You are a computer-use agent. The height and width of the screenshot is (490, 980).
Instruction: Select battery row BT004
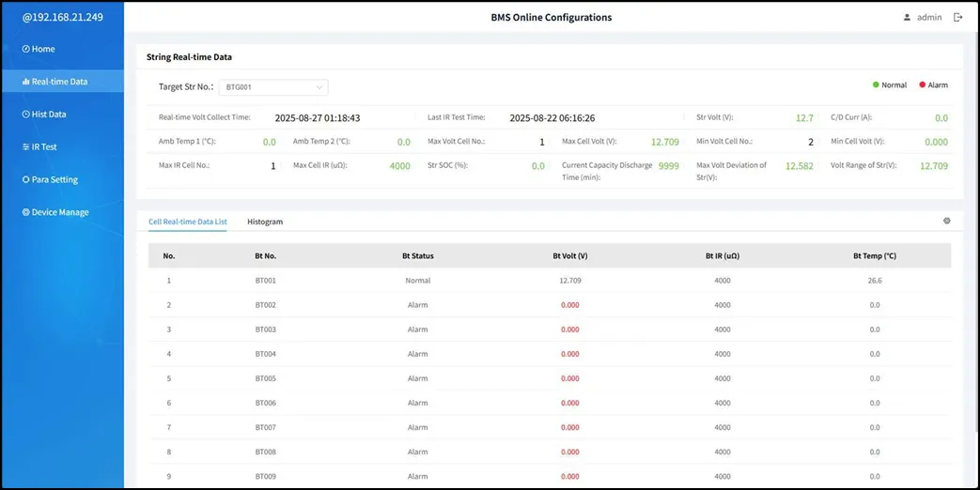coord(550,354)
